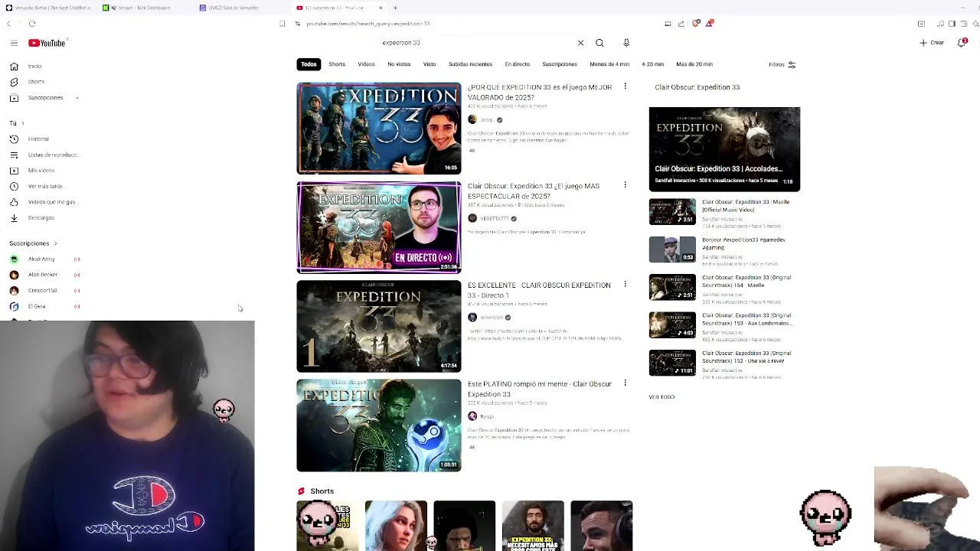This screenshot has height=551, width=980.
Task: Open the EN DIRECTO video thumbnail
Action: point(379,227)
